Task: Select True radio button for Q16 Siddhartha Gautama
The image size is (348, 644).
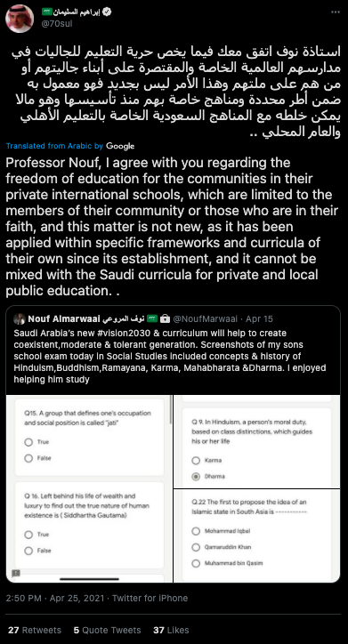Action: (28, 535)
